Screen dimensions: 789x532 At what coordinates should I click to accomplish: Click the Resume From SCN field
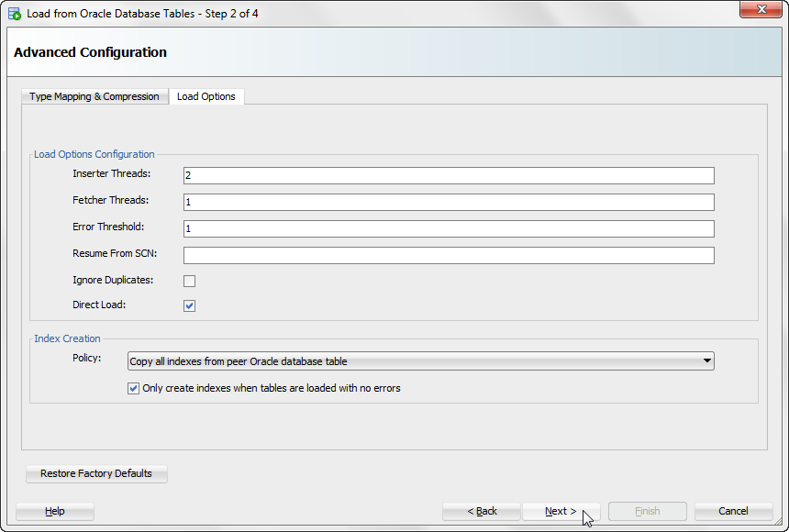(449, 255)
